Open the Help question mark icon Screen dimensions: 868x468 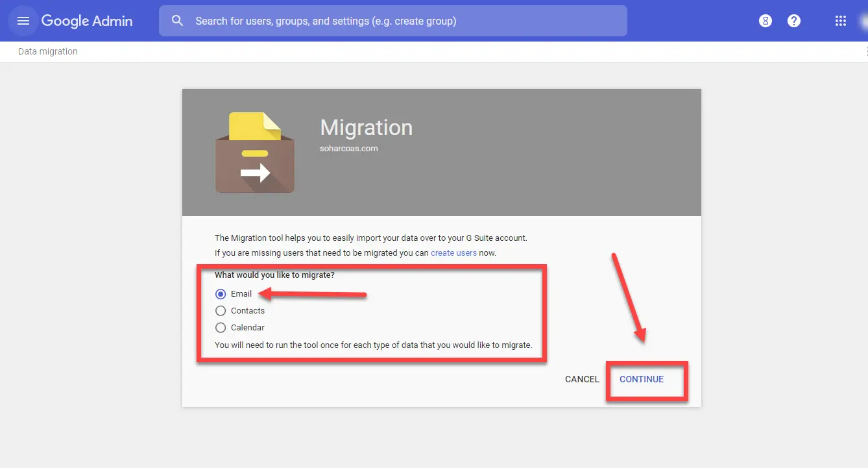point(794,21)
